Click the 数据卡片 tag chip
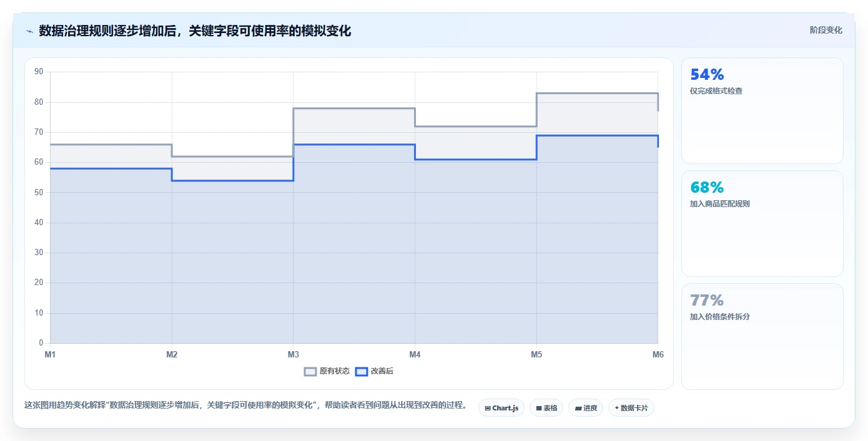Image resolution: width=868 pixels, height=441 pixels. pos(631,408)
